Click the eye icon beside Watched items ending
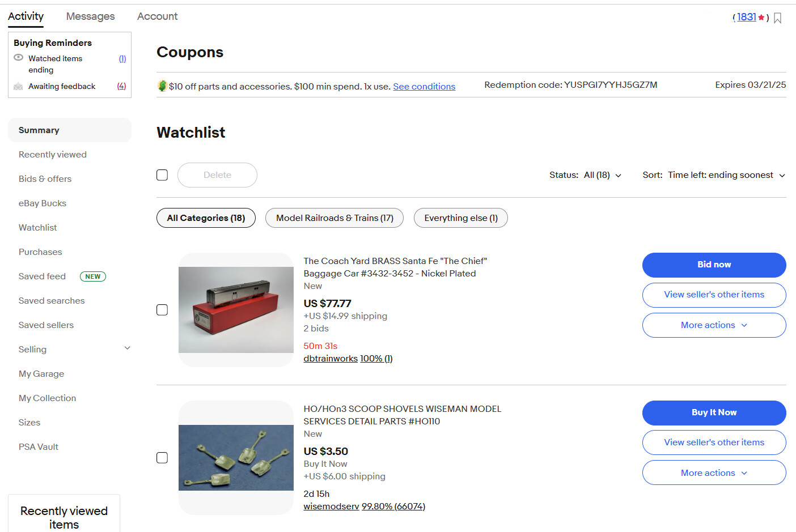 pos(18,58)
